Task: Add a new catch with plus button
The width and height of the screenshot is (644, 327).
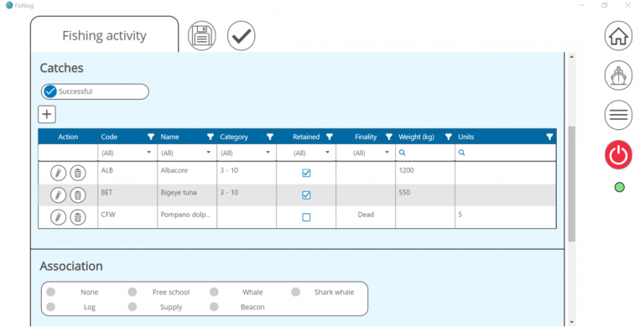Action: [x=47, y=114]
